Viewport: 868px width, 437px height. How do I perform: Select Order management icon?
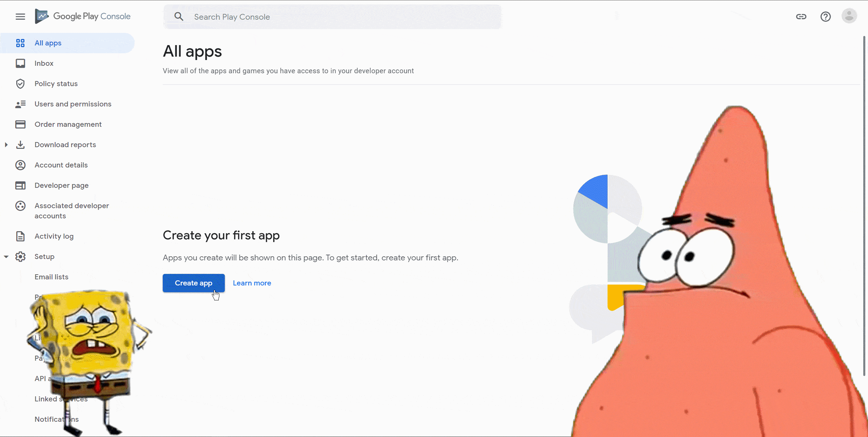click(x=20, y=124)
